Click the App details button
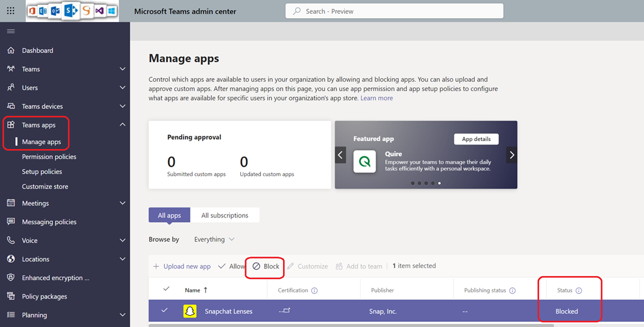 (x=476, y=139)
